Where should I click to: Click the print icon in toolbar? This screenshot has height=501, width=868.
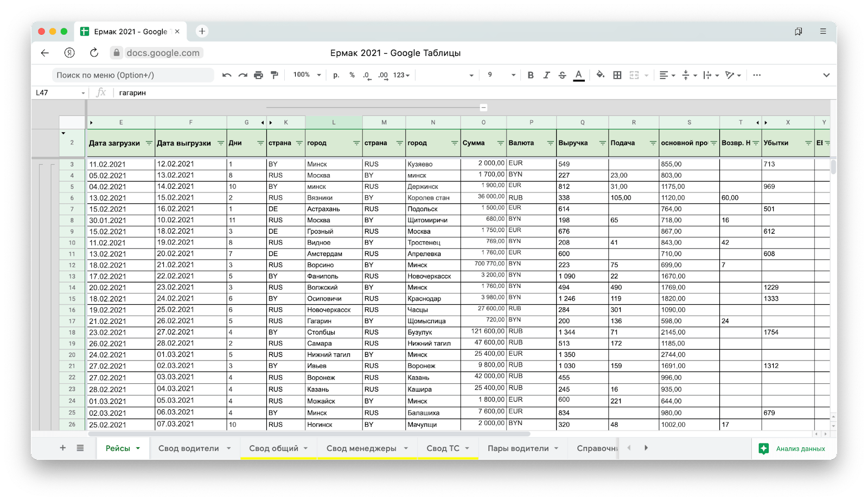(x=258, y=75)
